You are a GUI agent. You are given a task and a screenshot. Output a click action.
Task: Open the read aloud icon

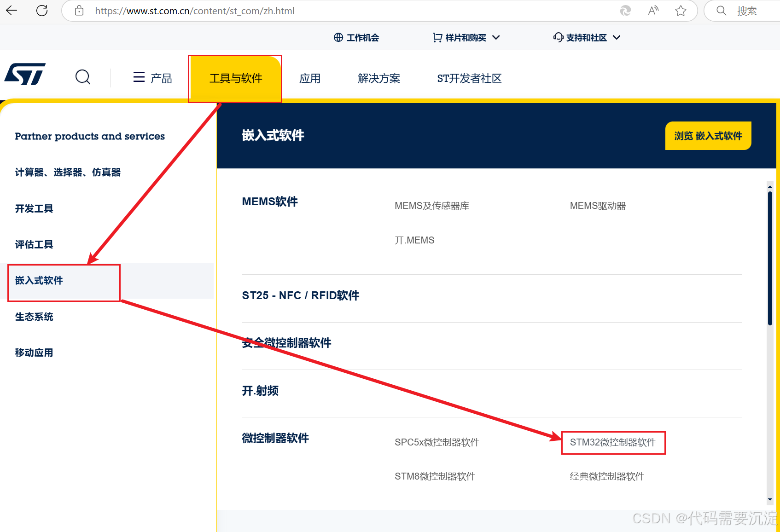pos(653,11)
